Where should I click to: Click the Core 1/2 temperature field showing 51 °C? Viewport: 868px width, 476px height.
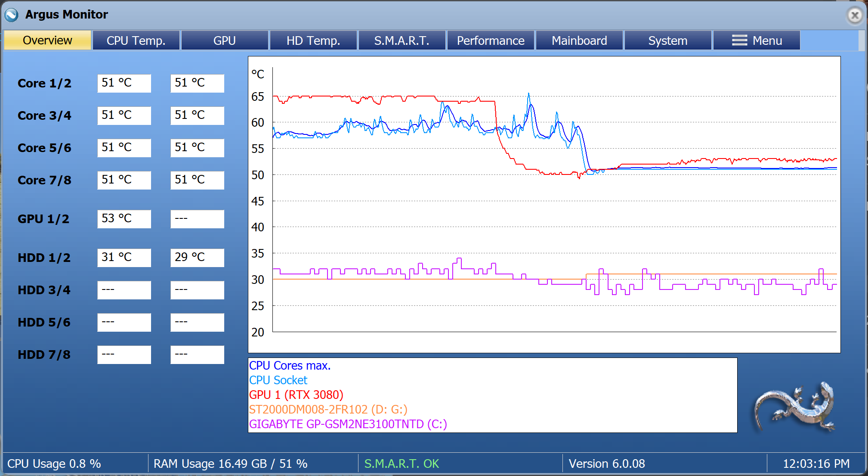(x=124, y=83)
